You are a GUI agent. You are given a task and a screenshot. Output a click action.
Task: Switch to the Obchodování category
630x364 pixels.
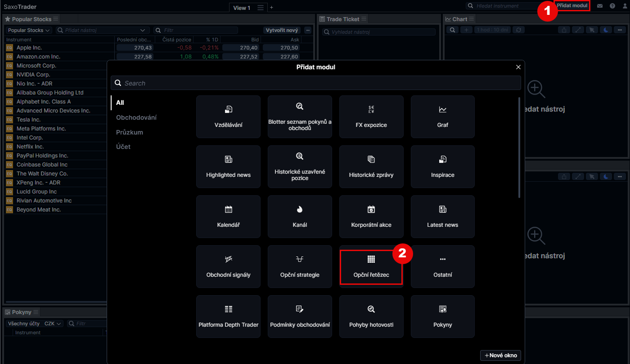(x=136, y=117)
